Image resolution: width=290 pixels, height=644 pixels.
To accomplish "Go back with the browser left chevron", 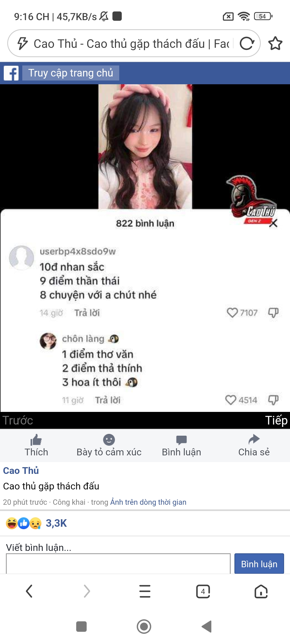I will pyautogui.click(x=29, y=591).
